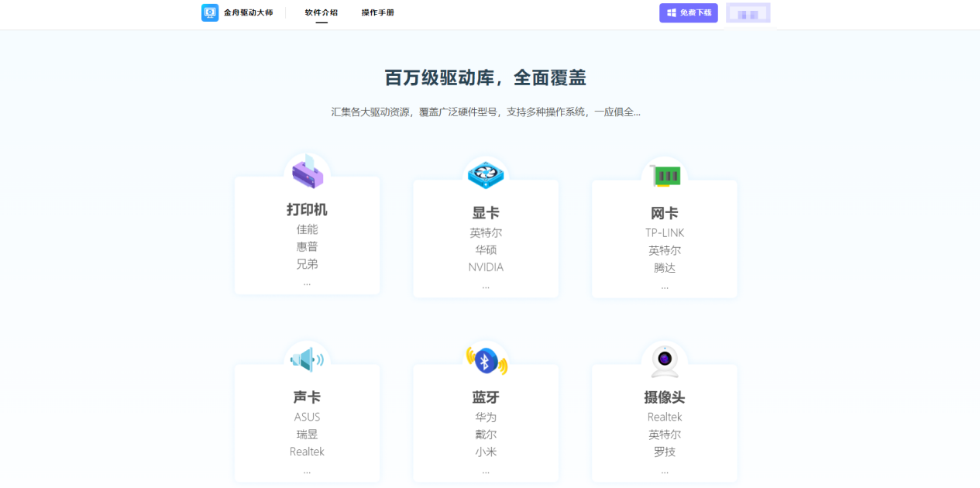Click the network card icon above 网卡
Viewport: 980px width, 488px height.
pos(665,176)
